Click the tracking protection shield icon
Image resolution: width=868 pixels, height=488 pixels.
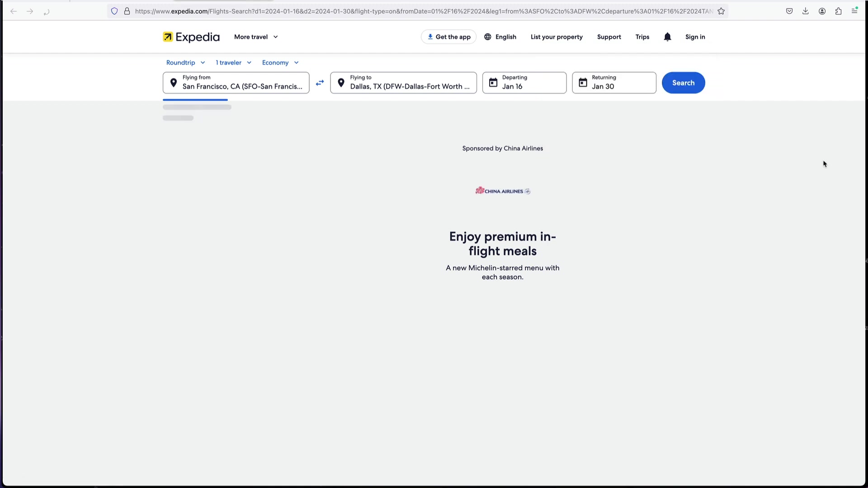114,11
